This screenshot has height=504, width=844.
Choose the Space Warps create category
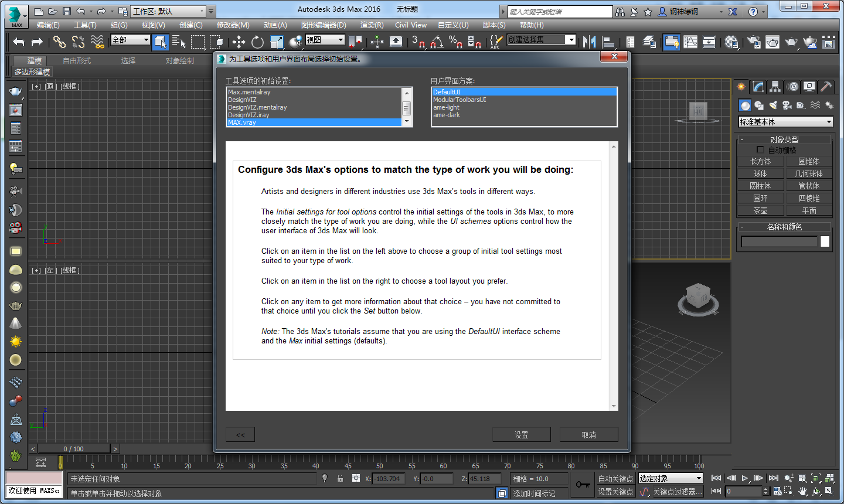[x=815, y=105]
